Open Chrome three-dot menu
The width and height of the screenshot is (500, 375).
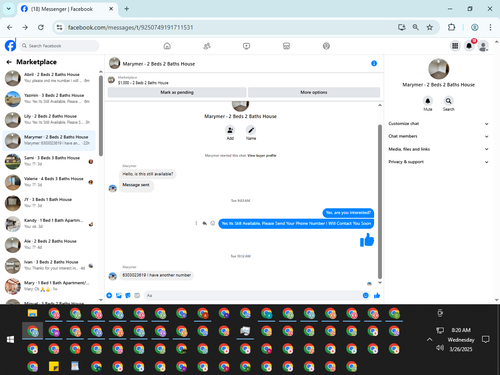click(x=490, y=27)
